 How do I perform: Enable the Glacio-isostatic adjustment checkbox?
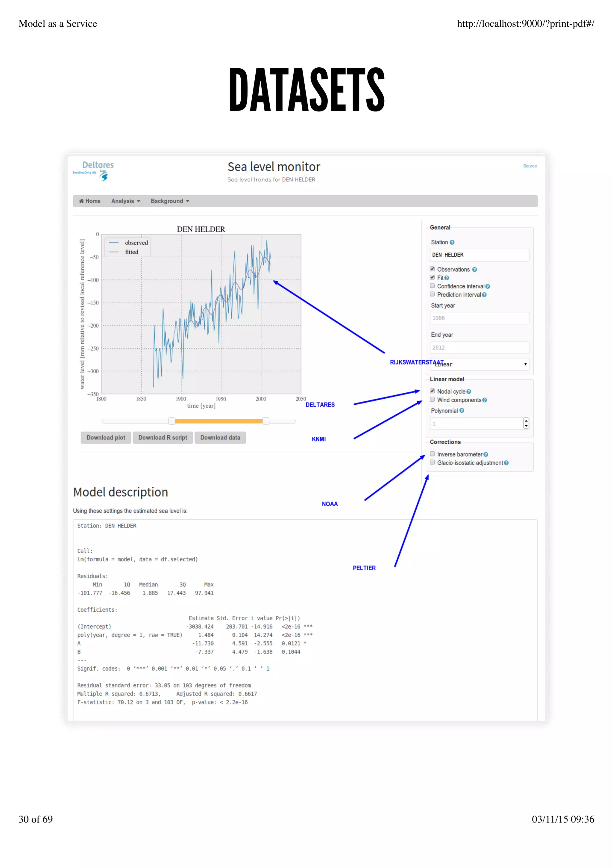432,462
